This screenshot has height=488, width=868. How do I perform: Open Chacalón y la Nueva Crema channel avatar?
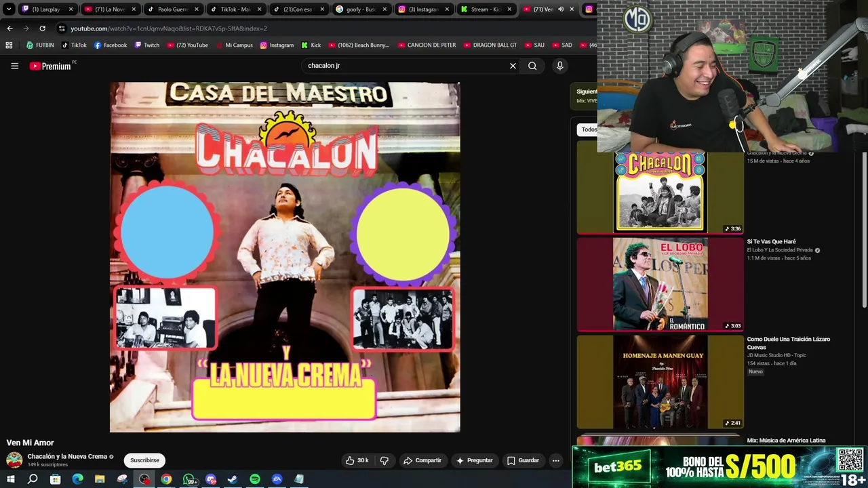[x=14, y=460]
